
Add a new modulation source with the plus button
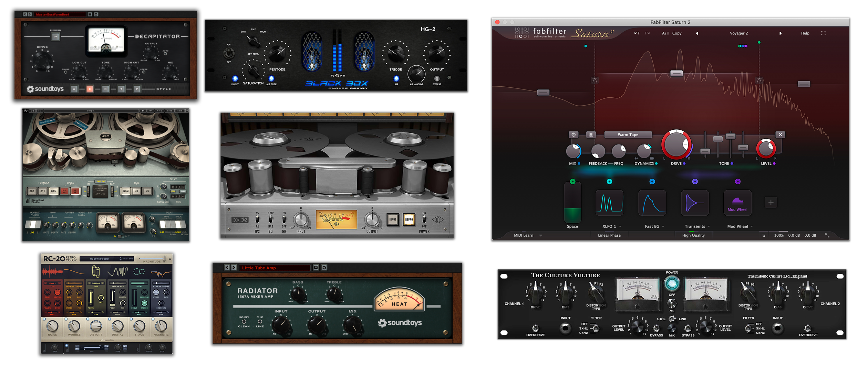(771, 202)
